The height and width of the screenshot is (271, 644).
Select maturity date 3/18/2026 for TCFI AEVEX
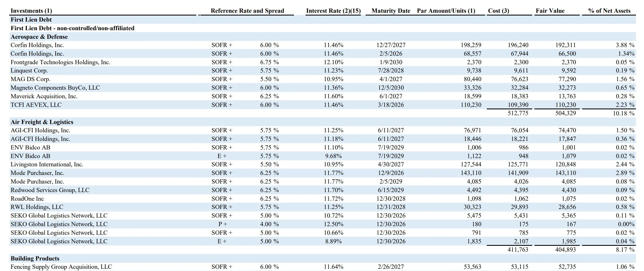pyautogui.click(x=391, y=105)
